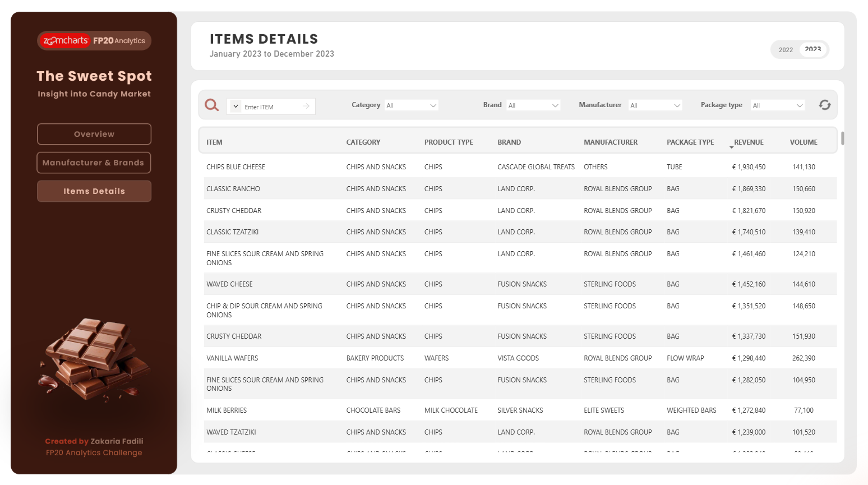Select the MILK BERRIES item
This screenshot has width=868, height=485.
(x=227, y=410)
